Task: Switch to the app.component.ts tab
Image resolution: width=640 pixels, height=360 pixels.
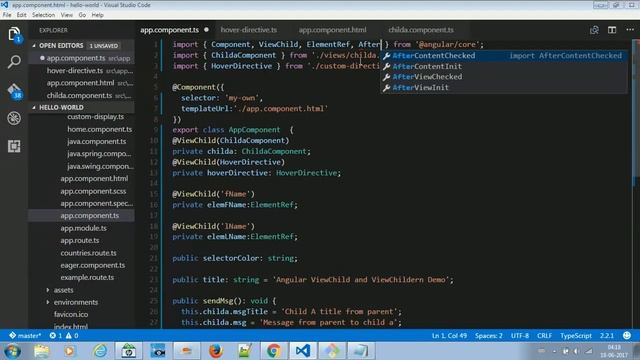Action: (x=169, y=30)
